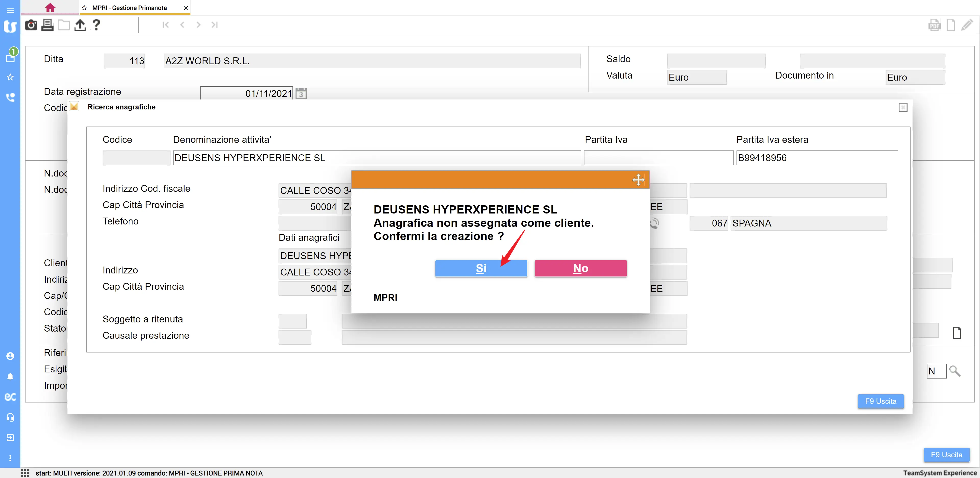
Task: Go to next record chevron
Action: (x=198, y=25)
